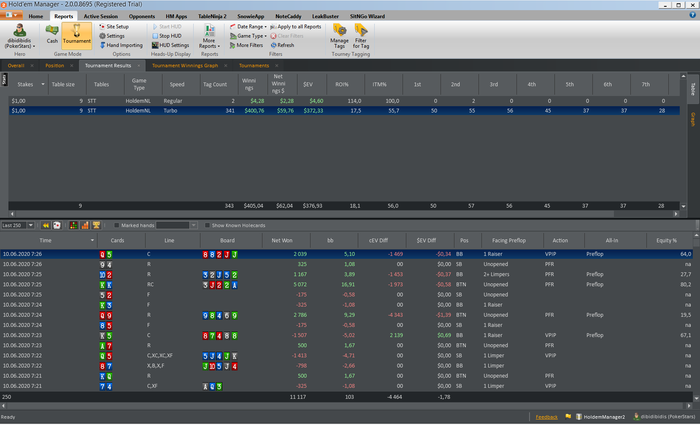Sort by the Net Won column header

tap(282, 241)
